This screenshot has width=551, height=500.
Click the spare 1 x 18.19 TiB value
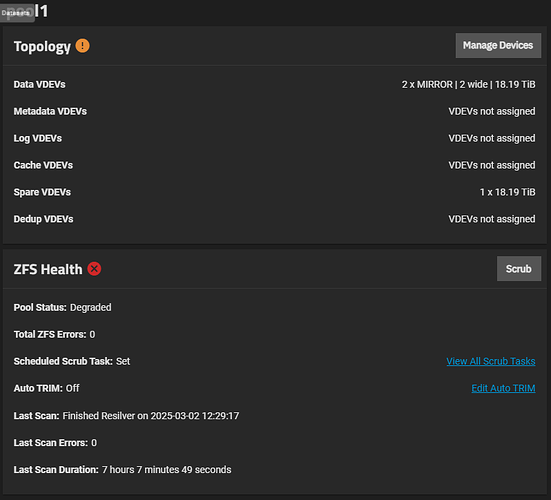(x=507, y=192)
